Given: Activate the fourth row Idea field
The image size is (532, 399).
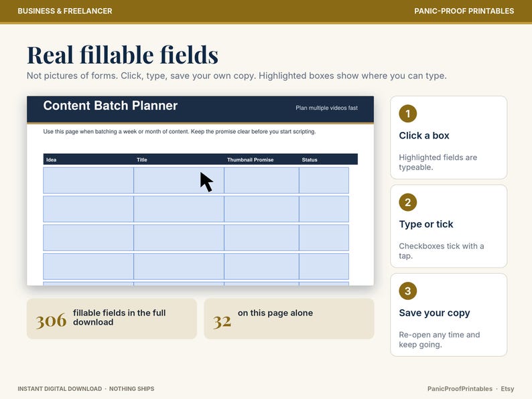Looking at the screenshot, I should tap(88, 266).
